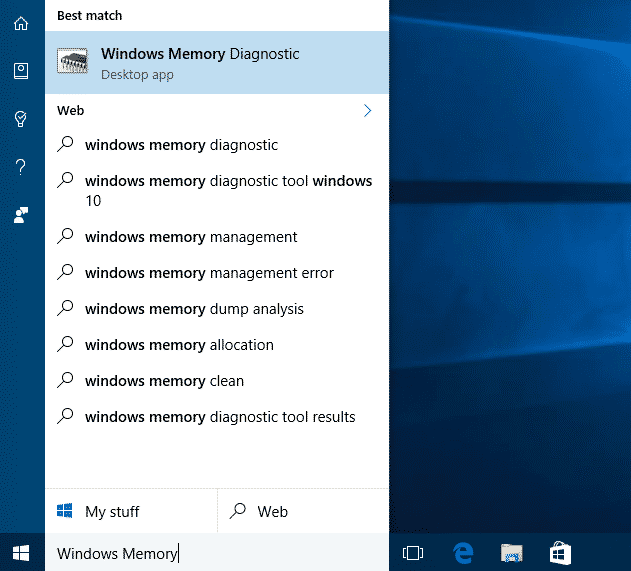Select "windows memory clean" suggestion
The image size is (631, 571).
(217, 381)
